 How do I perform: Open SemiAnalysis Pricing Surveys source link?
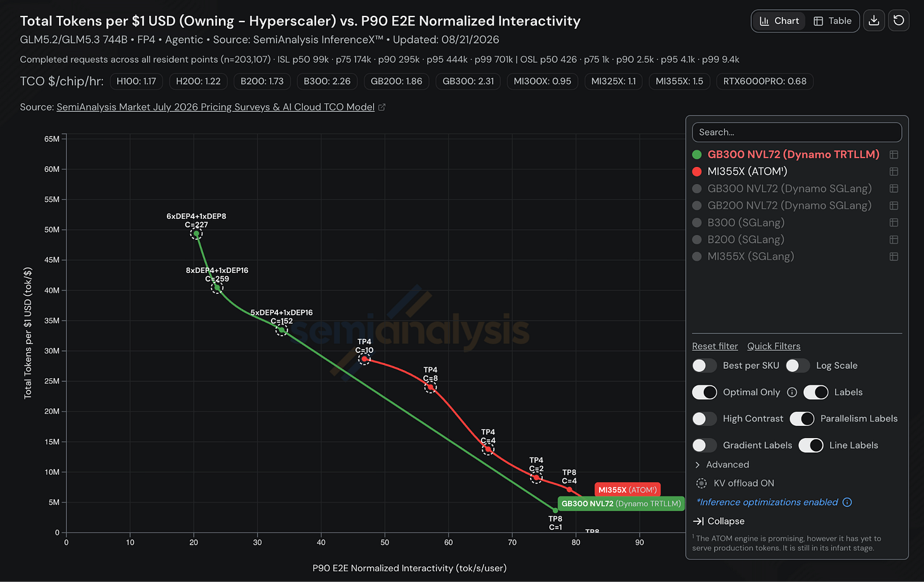216,107
